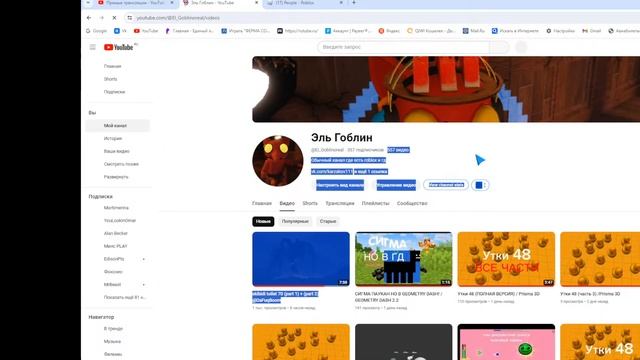
Task: Open the Google bookmark
Action: (x=97, y=31)
